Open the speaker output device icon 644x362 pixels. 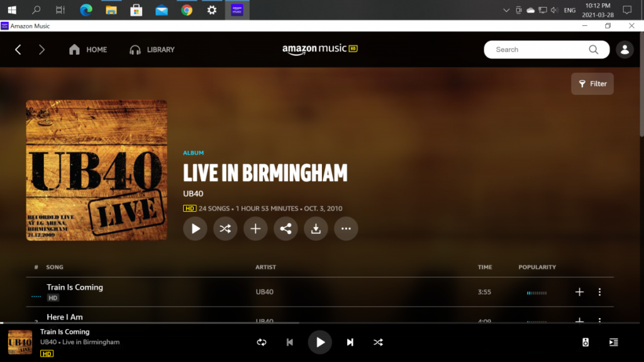[x=586, y=343]
